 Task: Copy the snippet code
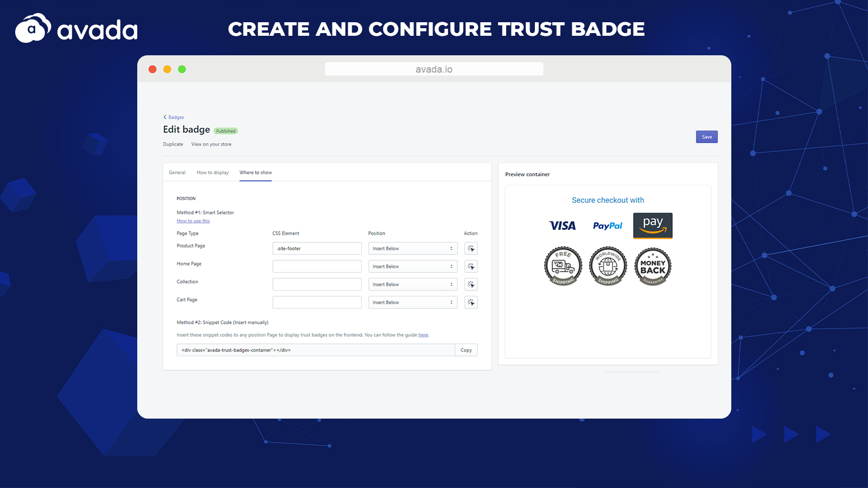[466, 350]
